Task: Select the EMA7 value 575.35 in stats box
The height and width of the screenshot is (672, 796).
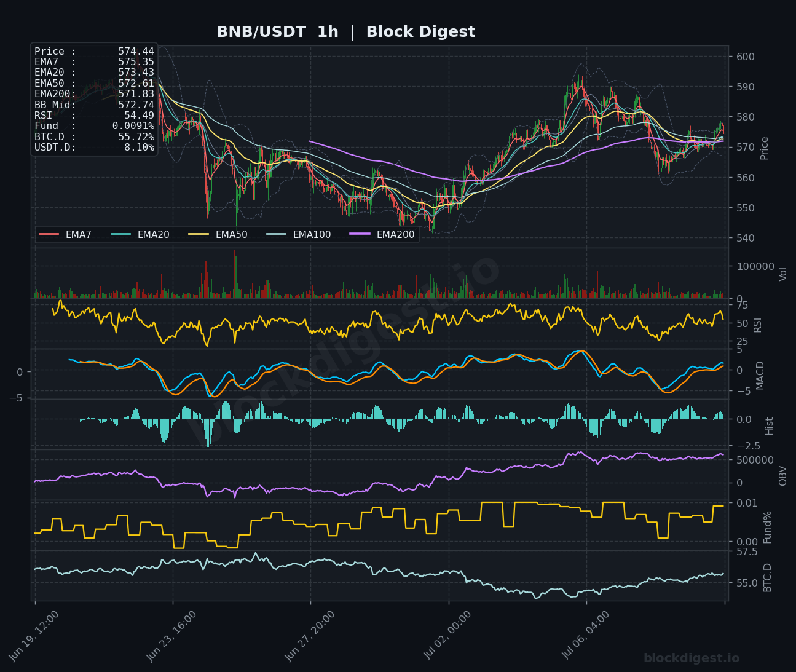Action: pos(136,62)
